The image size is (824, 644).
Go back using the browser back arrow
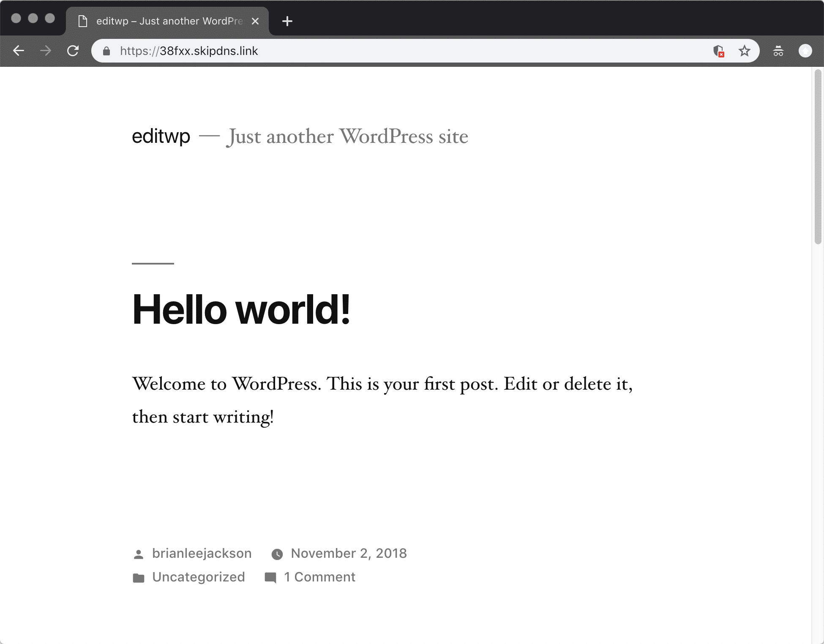pyautogui.click(x=19, y=51)
